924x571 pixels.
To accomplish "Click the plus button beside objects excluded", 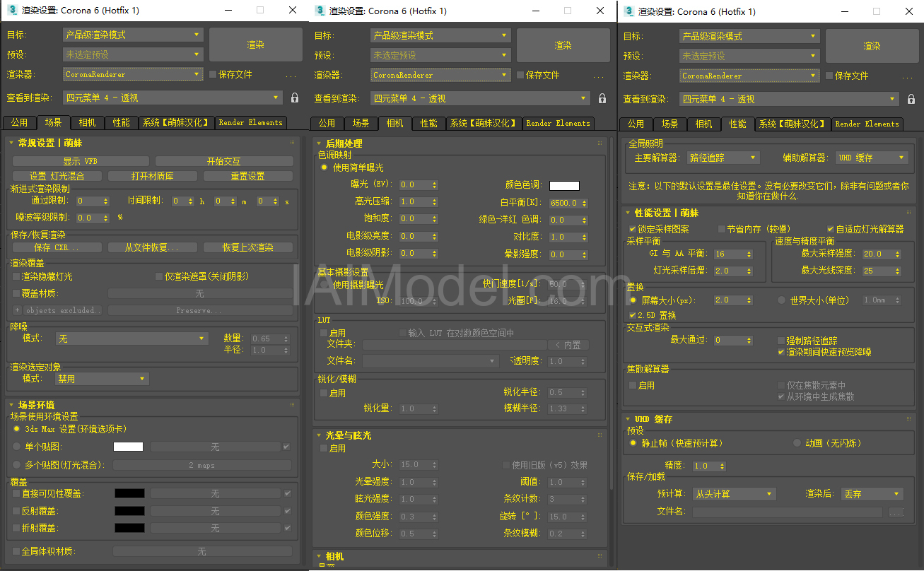I will point(17,310).
